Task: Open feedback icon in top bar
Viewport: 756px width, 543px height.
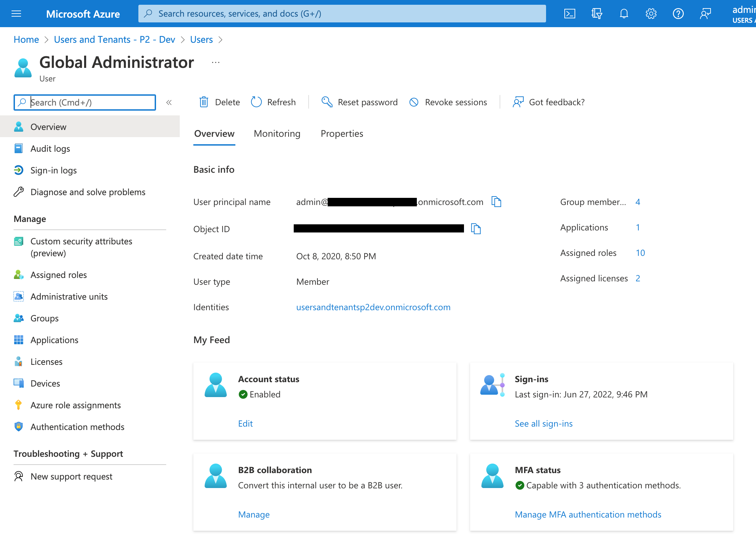Action: 705,14
